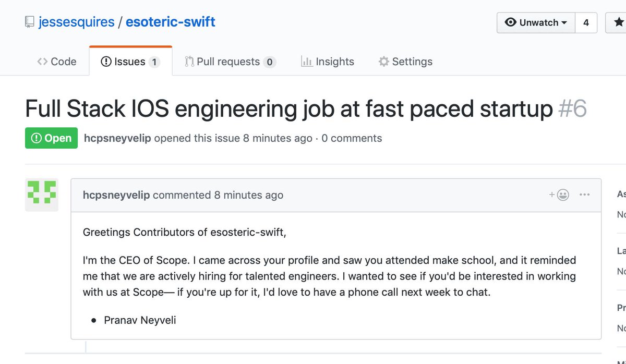This screenshot has height=364, width=626.
Task: Click hcpsneyvelip's green avatar image
Action: (x=42, y=195)
